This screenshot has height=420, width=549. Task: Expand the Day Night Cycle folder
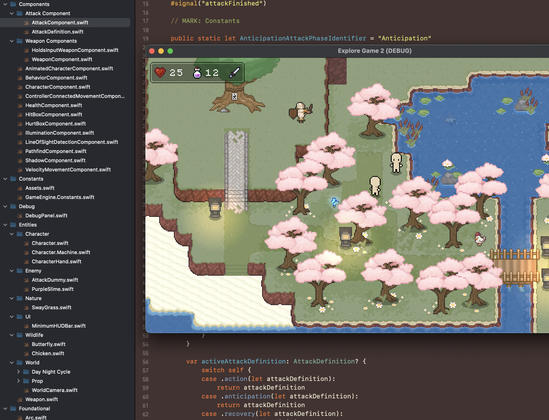coord(19,372)
